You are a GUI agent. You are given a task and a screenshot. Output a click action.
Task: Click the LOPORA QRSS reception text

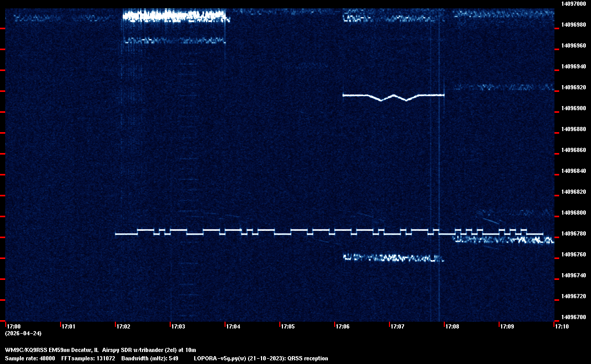coord(261,358)
